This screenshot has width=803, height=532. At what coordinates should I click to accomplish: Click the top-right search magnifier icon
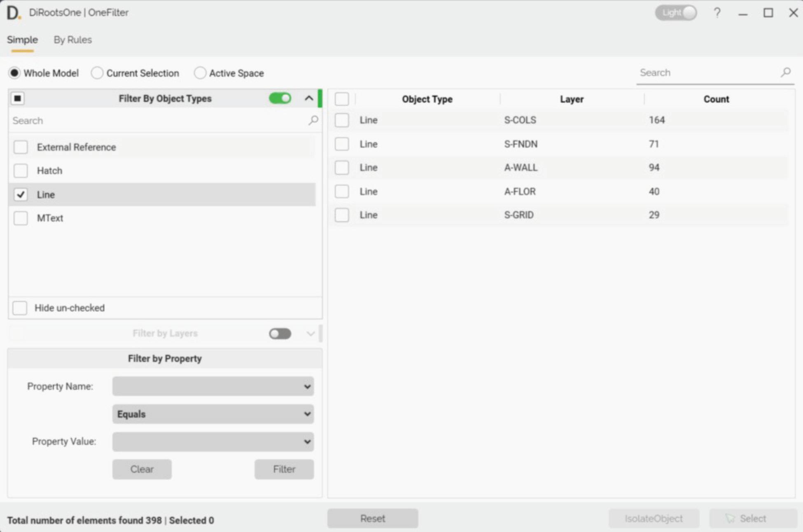coord(786,72)
